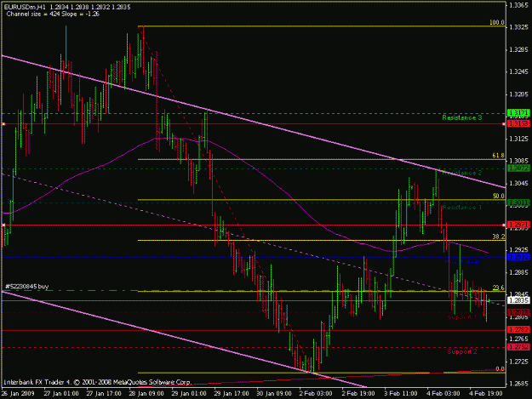Click the 1.2885 price axis label

click(x=518, y=272)
